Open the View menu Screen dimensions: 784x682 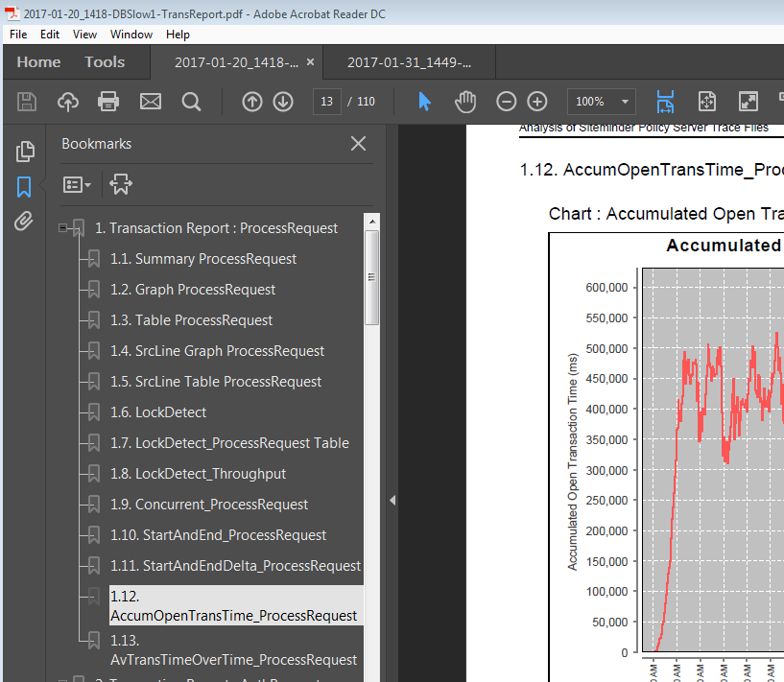(x=84, y=35)
